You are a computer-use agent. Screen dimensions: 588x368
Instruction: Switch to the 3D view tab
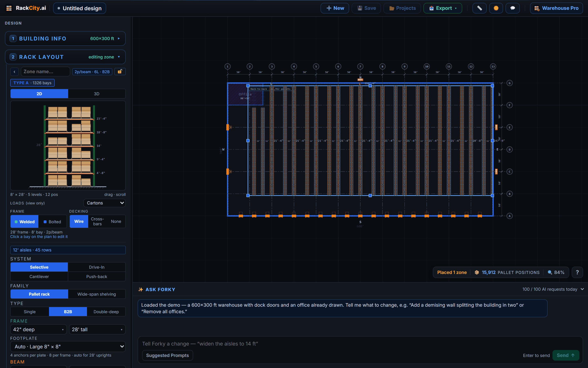[97, 94]
